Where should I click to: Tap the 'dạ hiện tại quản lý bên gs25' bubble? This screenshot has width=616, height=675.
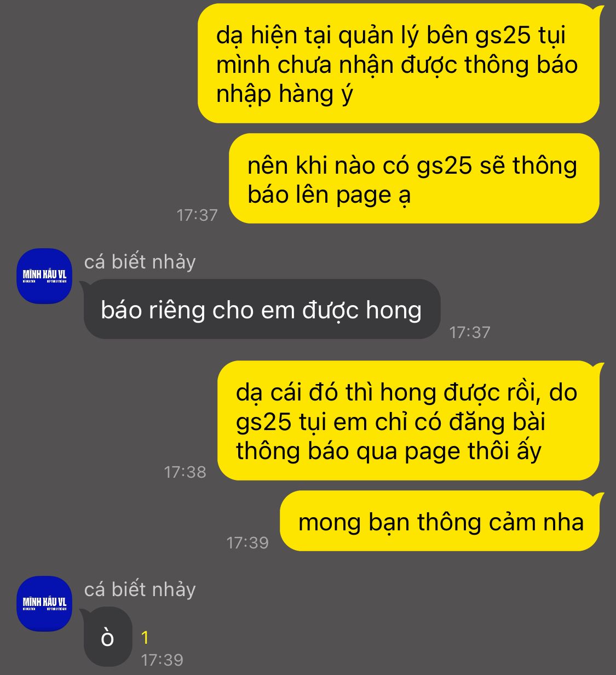tap(399, 64)
